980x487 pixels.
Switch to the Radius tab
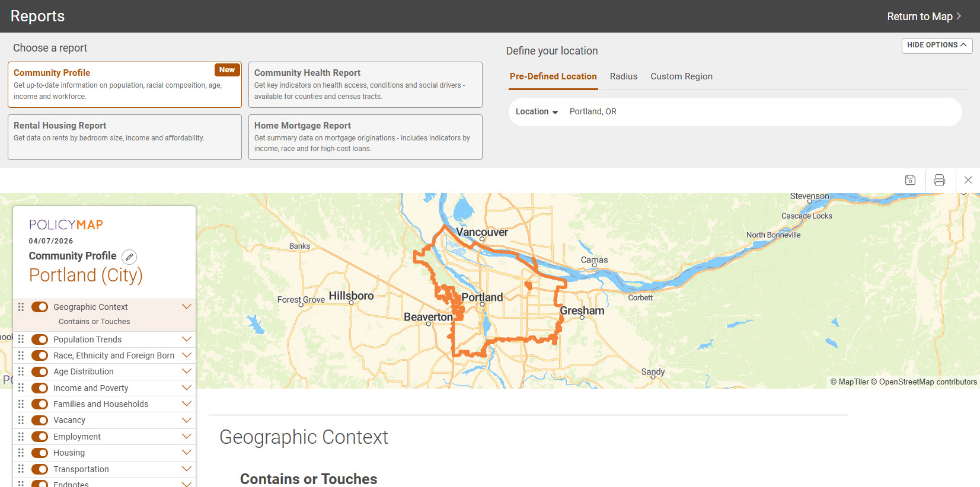[623, 76]
